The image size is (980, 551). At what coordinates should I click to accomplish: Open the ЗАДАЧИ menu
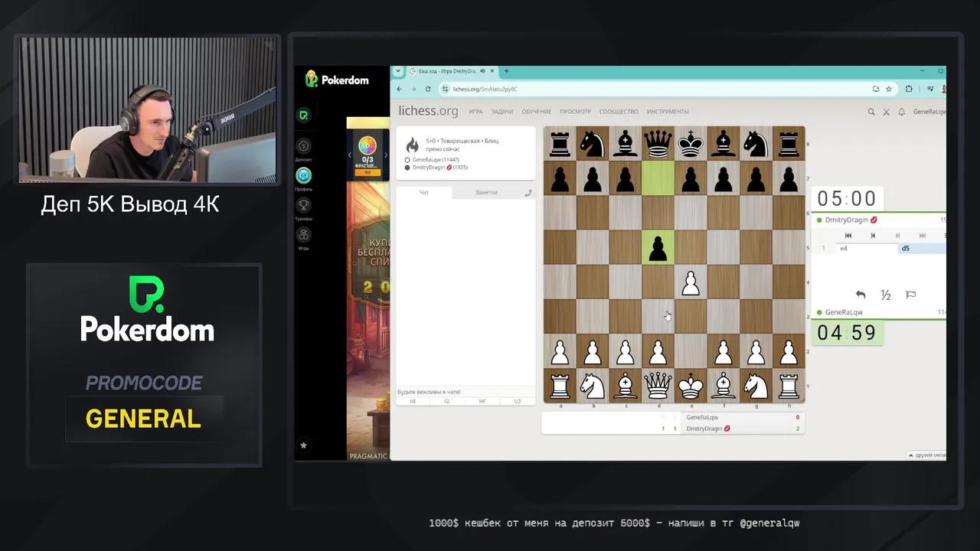502,112
